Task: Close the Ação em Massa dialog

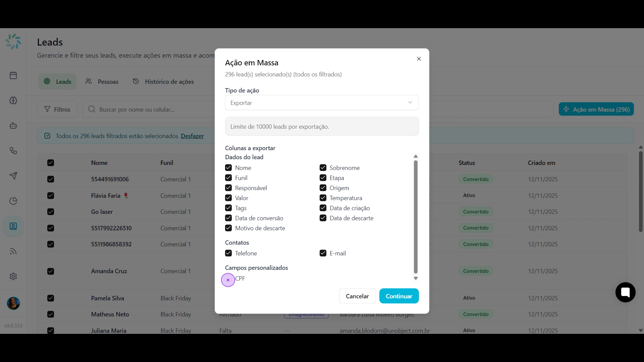Action: point(419,59)
